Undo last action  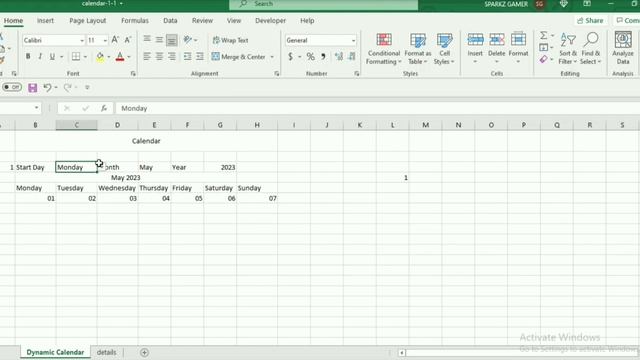point(47,87)
